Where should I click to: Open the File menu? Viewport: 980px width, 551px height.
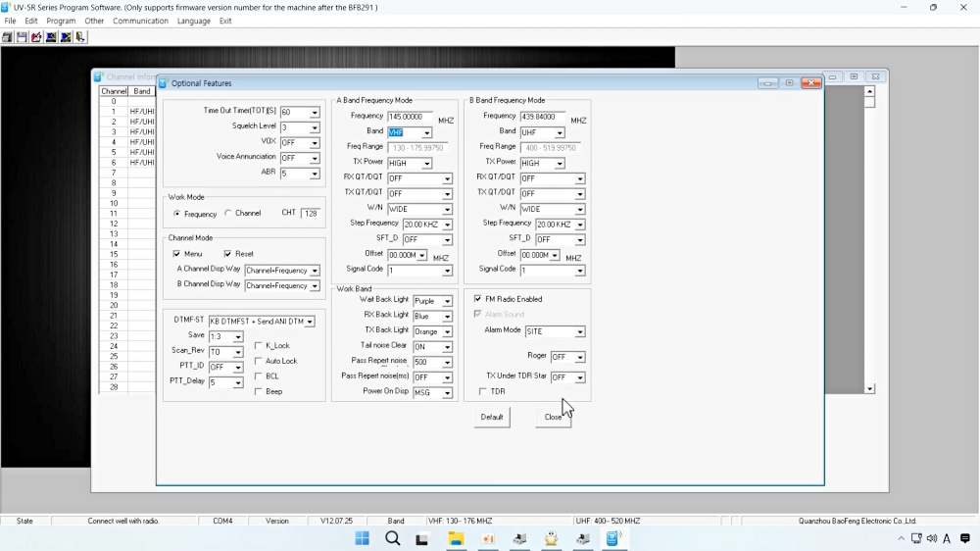tap(10, 21)
